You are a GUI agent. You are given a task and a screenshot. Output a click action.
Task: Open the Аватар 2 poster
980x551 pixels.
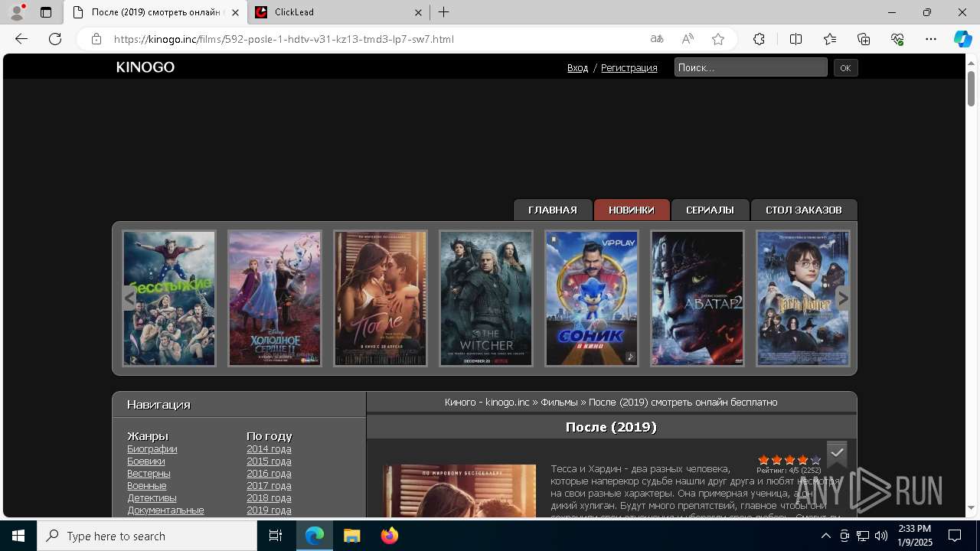697,298
